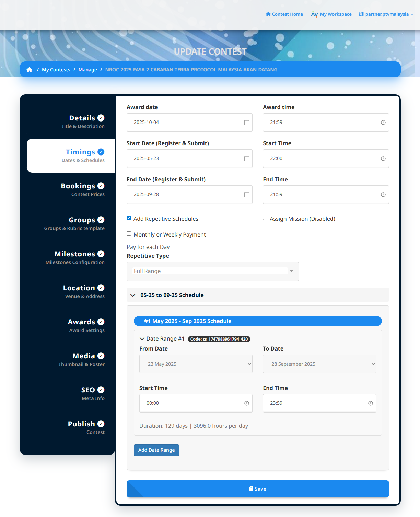Click the Publish checkmark icon
The width and height of the screenshot is (420, 517).
[x=101, y=424]
